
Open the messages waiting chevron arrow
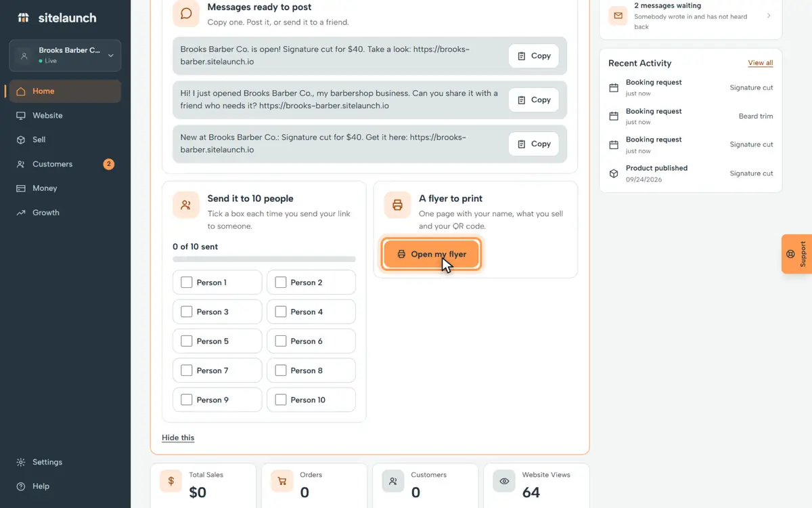point(769,16)
